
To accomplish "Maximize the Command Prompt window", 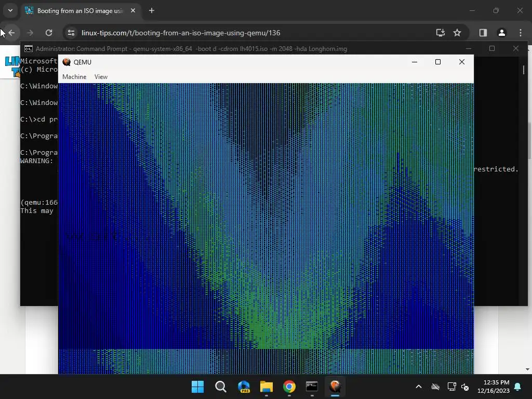I will pos(492,48).
